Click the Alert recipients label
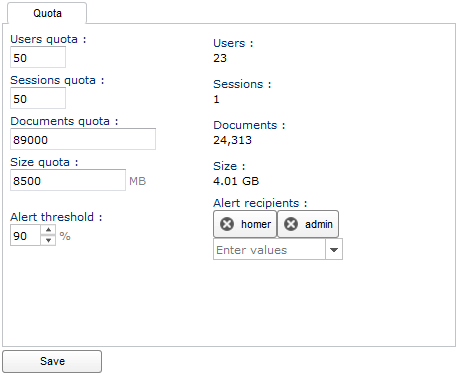Viewport: 459px width, 376px height. click(x=260, y=203)
